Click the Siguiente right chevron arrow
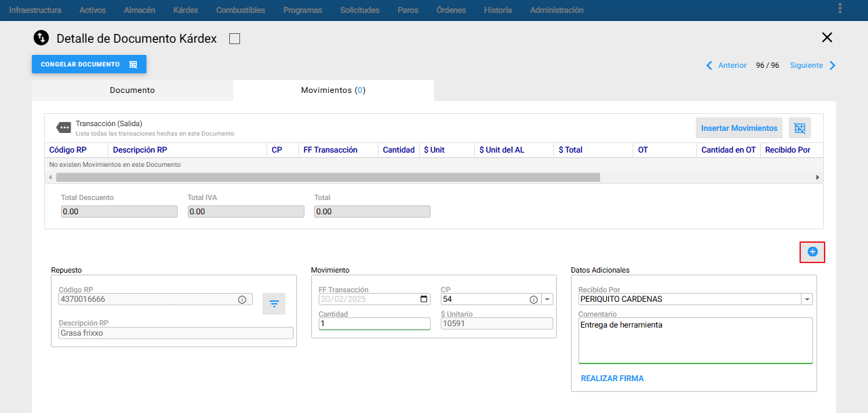Image resolution: width=868 pixels, height=413 pixels. pyautogui.click(x=833, y=66)
